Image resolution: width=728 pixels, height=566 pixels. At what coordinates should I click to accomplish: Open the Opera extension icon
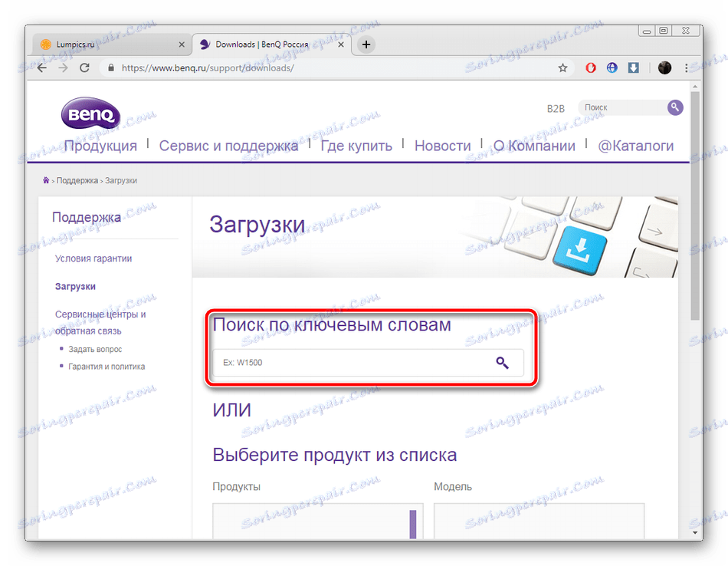click(x=591, y=67)
